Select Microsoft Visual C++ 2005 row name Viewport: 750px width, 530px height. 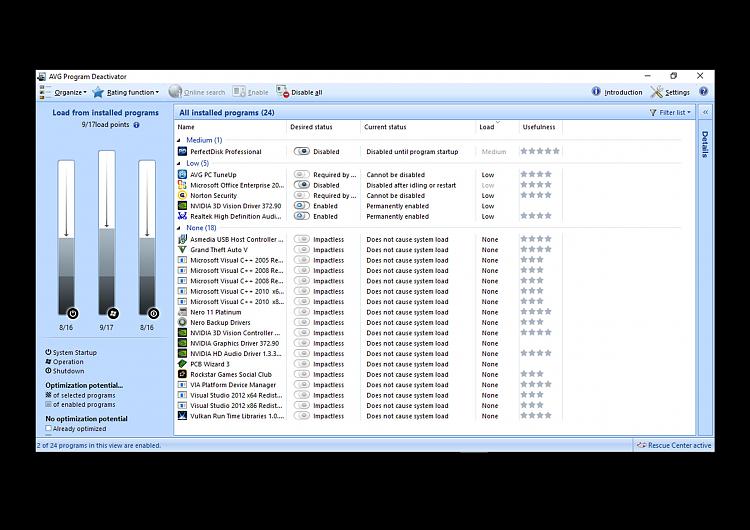pyautogui.click(x=237, y=260)
